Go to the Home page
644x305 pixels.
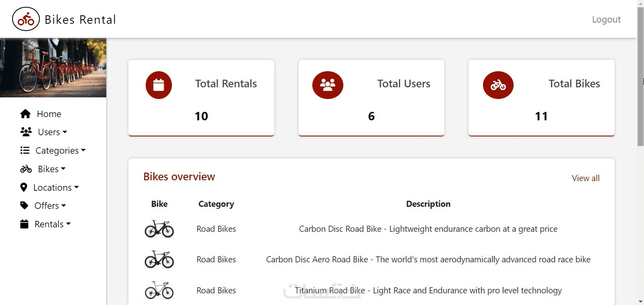point(49,114)
